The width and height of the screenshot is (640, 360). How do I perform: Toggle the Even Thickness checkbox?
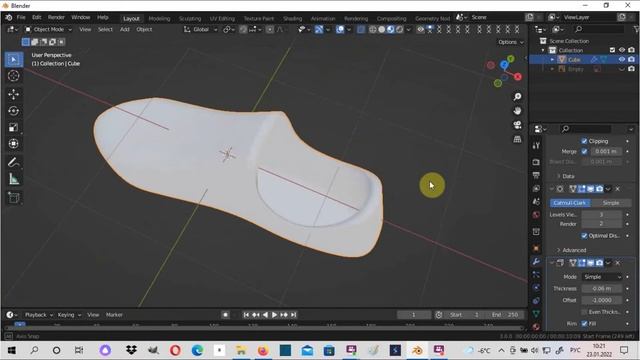coord(584,312)
